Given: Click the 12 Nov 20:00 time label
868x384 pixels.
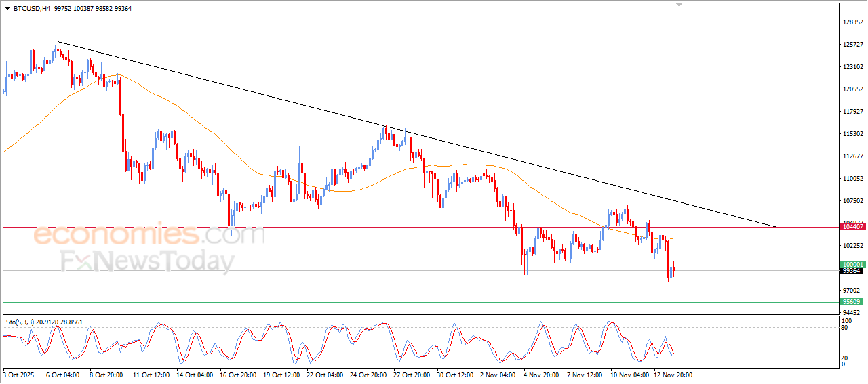Looking at the screenshot, I should (673, 374).
